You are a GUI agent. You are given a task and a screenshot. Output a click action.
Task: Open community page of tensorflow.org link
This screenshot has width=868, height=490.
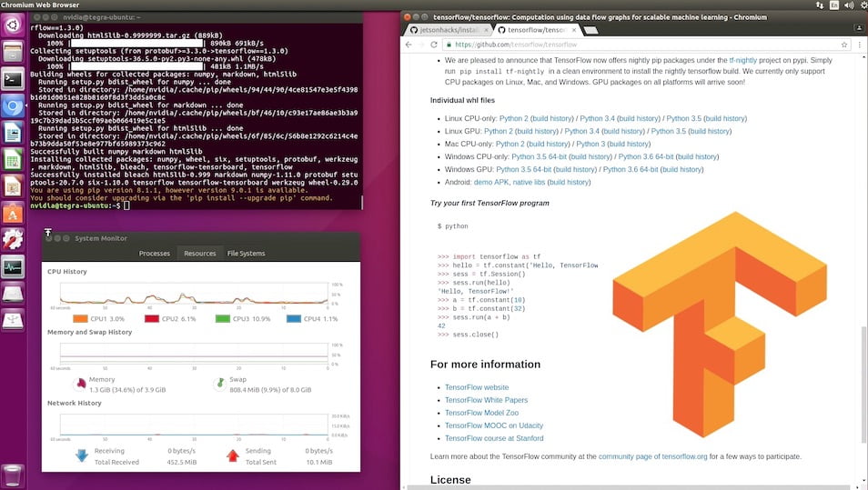coord(652,456)
